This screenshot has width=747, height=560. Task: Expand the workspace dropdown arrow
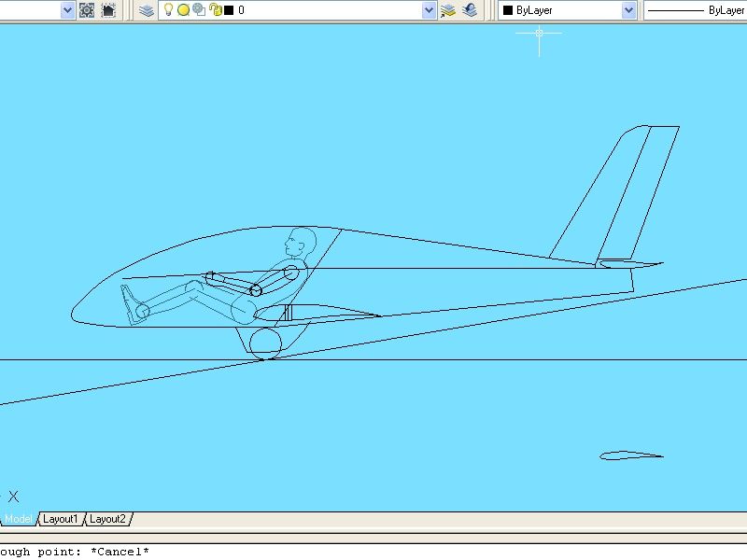tap(67, 10)
